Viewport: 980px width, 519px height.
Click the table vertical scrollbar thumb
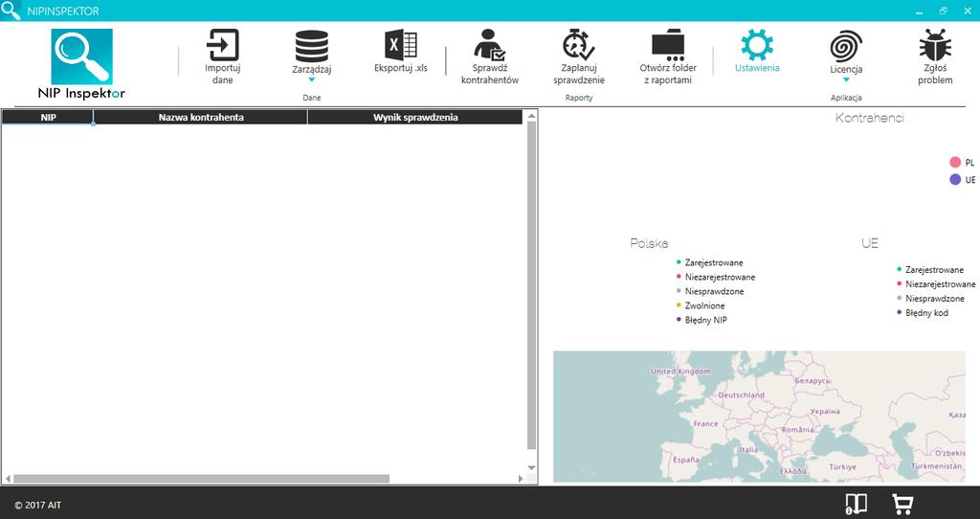click(531, 285)
